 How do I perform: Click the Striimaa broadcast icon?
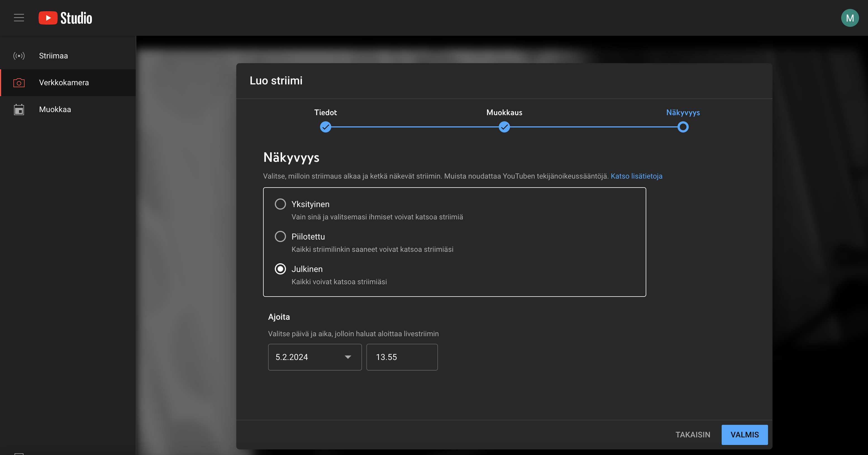(19, 56)
